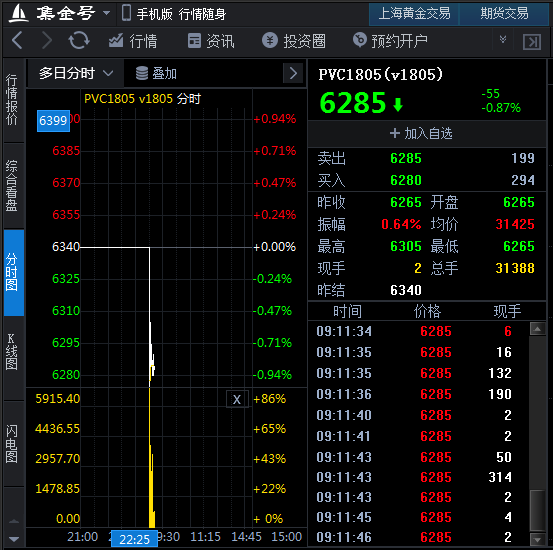The image size is (553, 550).
Task: Click 预约开户 account opening
Action: point(390,41)
